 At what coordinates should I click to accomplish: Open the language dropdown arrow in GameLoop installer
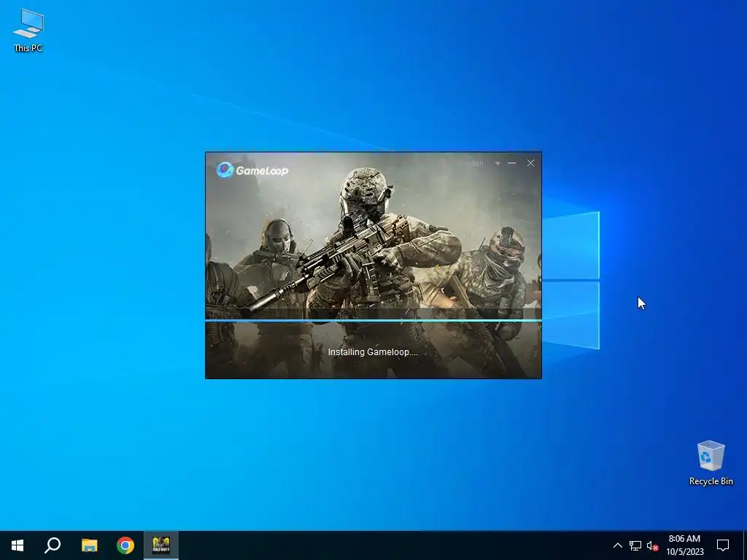coord(498,163)
